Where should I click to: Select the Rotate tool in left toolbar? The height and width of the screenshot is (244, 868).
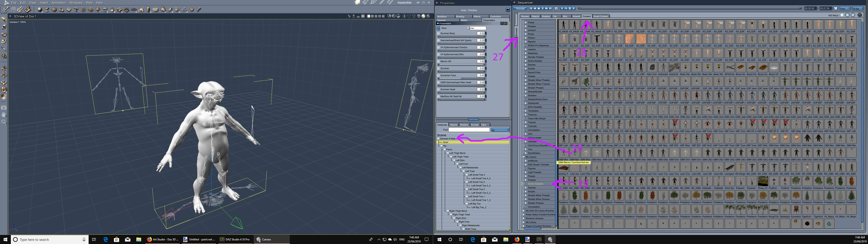4,34
